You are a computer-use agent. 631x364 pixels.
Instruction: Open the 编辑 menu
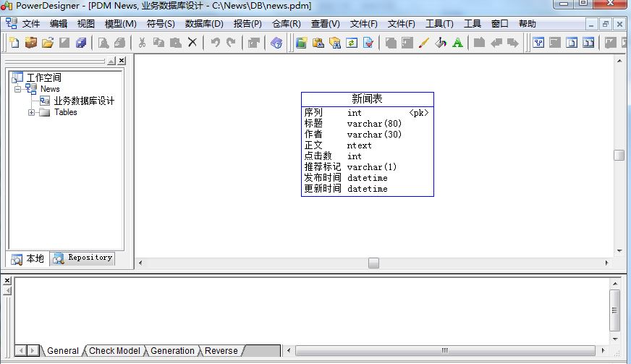(x=59, y=24)
